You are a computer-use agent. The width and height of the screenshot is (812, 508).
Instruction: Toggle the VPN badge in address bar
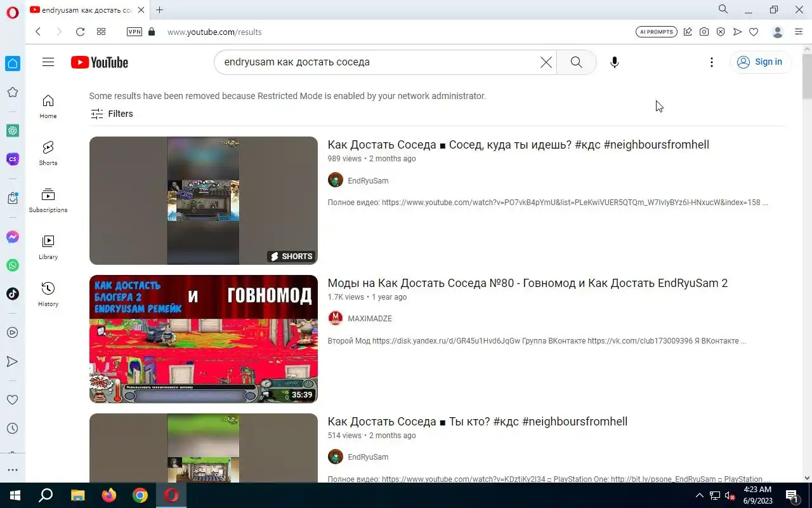click(134, 32)
